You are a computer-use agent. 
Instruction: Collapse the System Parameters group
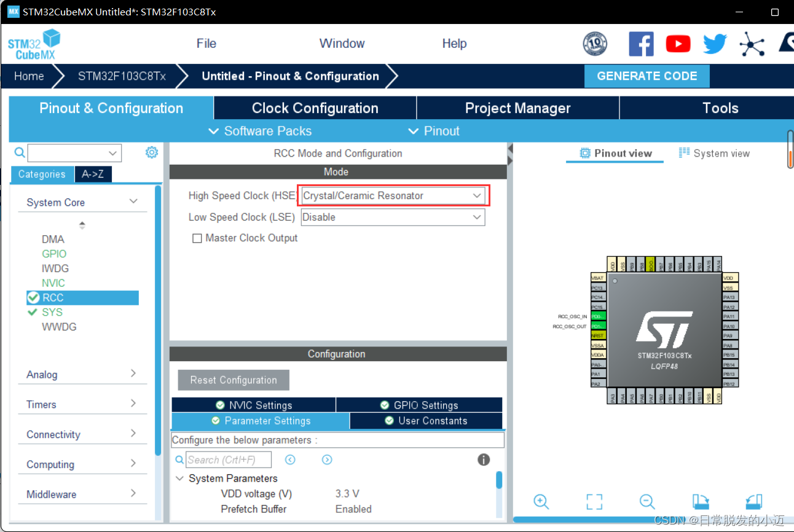click(x=179, y=479)
